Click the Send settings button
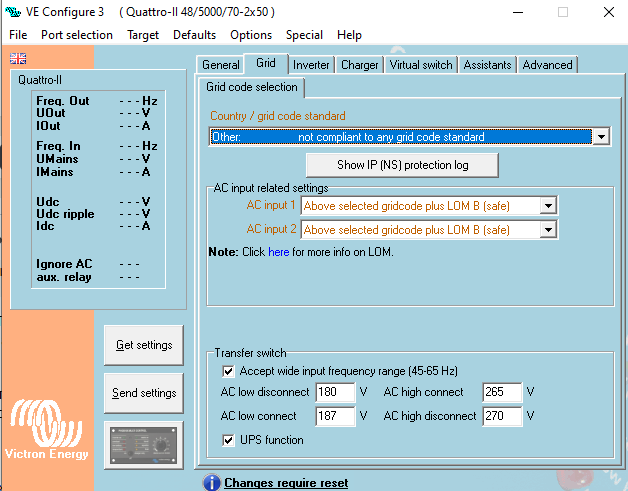 click(x=144, y=393)
